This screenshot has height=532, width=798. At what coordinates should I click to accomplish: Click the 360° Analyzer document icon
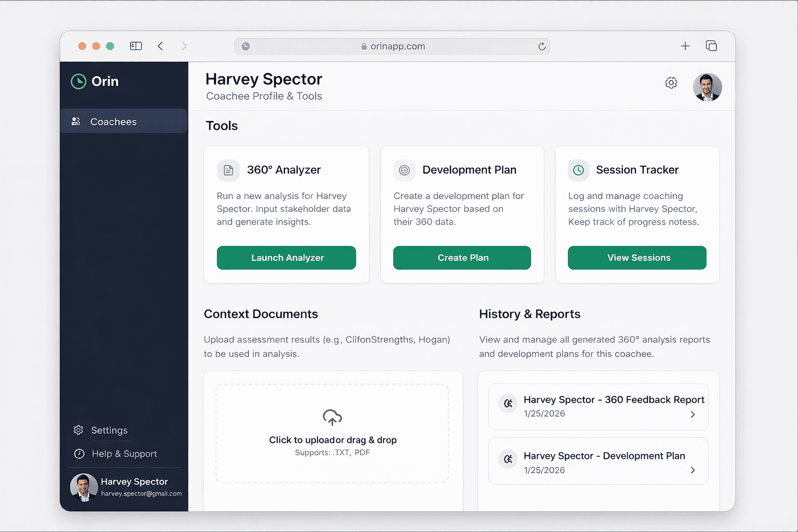click(228, 170)
